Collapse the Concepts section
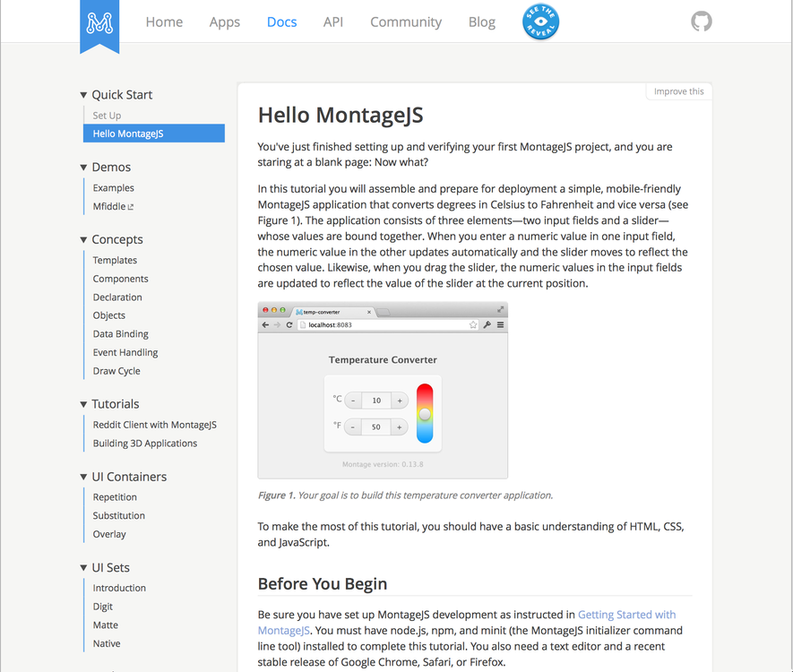Image resolution: width=793 pixels, height=672 pixels. pos(82,239)
